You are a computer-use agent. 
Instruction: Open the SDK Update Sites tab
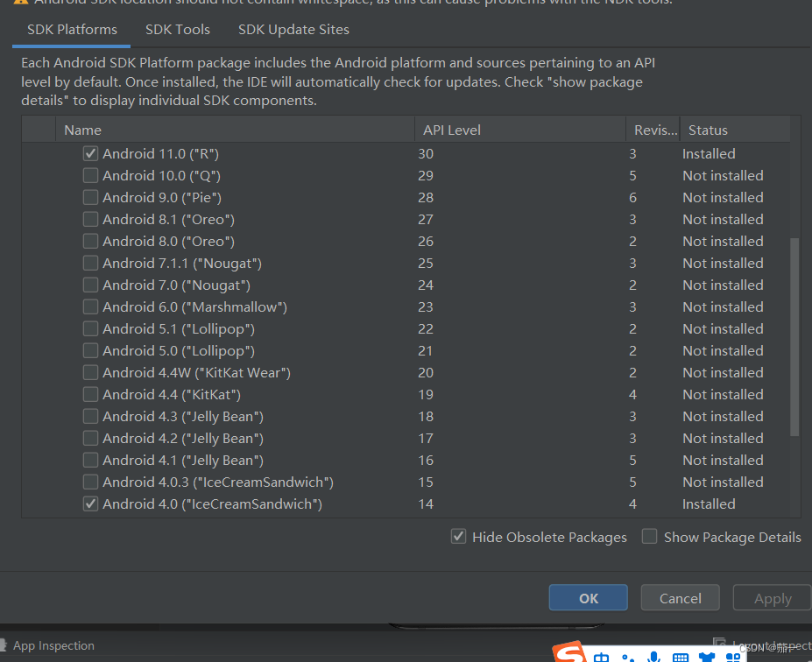293,30
